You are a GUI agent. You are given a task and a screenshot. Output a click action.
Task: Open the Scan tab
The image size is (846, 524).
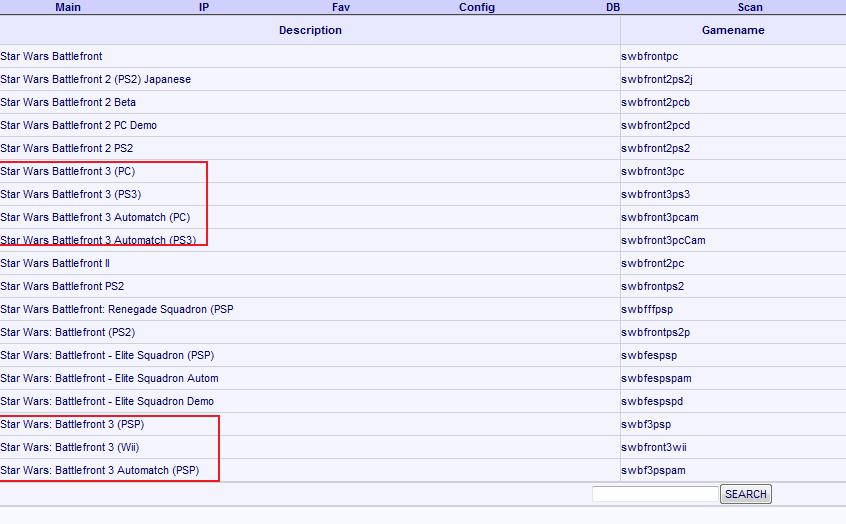point(750,7)
